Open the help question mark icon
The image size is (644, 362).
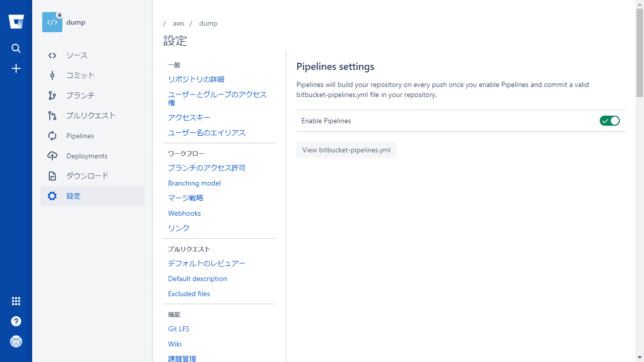pos(16,321)
